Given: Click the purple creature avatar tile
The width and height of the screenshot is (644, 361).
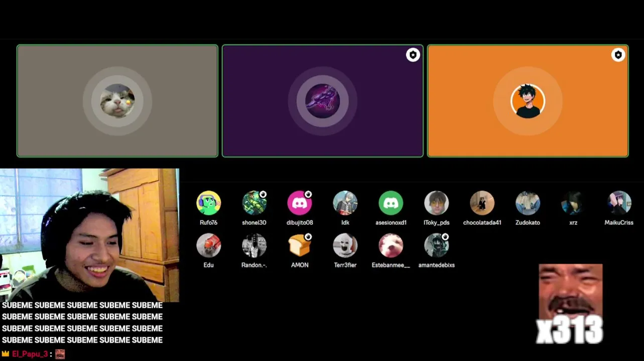Looking at the screenshot, I should click(x=322, y=101).
